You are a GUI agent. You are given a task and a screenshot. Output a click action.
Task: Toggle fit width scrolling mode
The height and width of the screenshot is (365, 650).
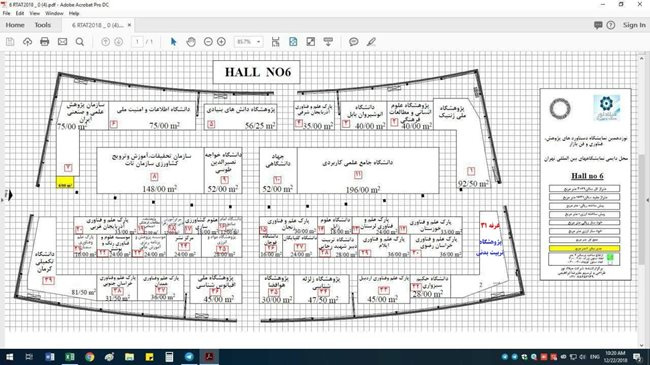(275, 41)
